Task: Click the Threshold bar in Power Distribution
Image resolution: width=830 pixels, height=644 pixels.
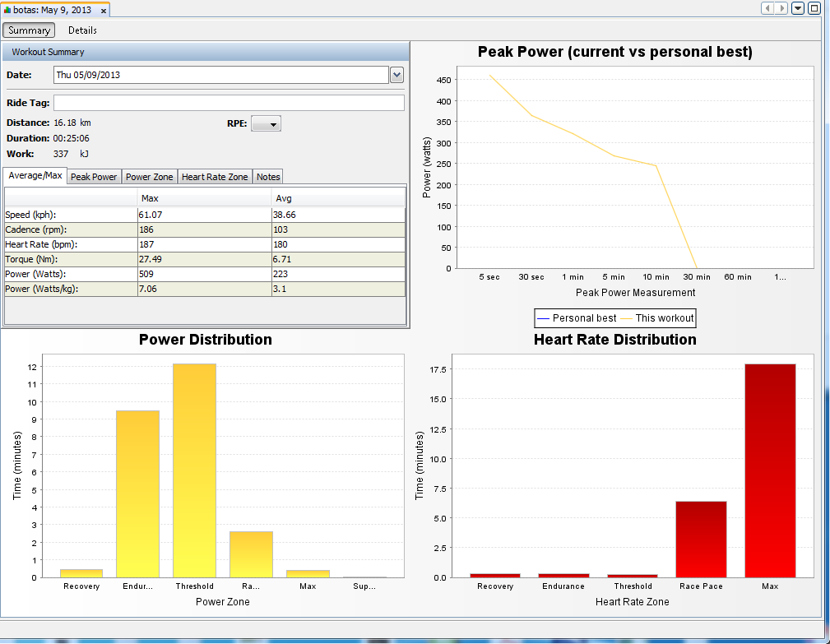Action: pyautogui.click(x=194, y=470)
